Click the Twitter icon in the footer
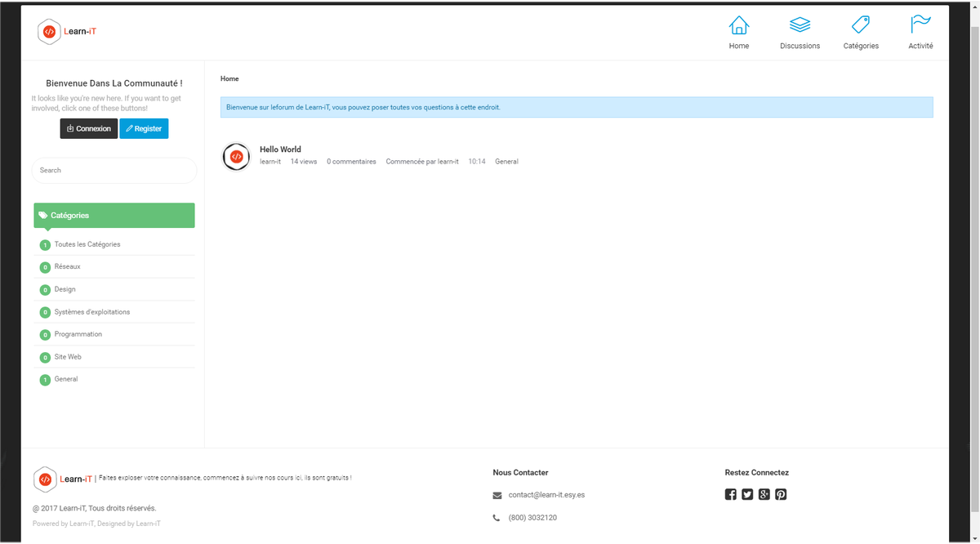Viewport: 980px width, 544px height. coord(747,494)
